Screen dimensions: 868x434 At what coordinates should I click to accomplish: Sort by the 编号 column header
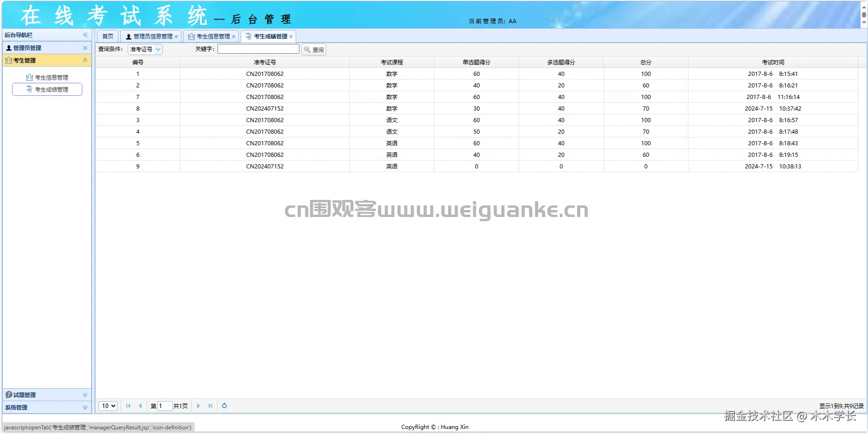pyautogui.click(x=138, y=62)
